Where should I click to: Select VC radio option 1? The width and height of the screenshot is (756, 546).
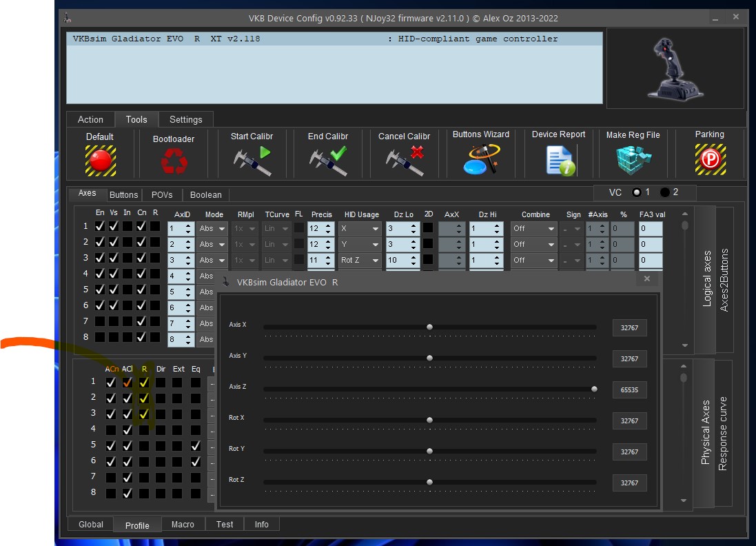[x=637, y=192]
